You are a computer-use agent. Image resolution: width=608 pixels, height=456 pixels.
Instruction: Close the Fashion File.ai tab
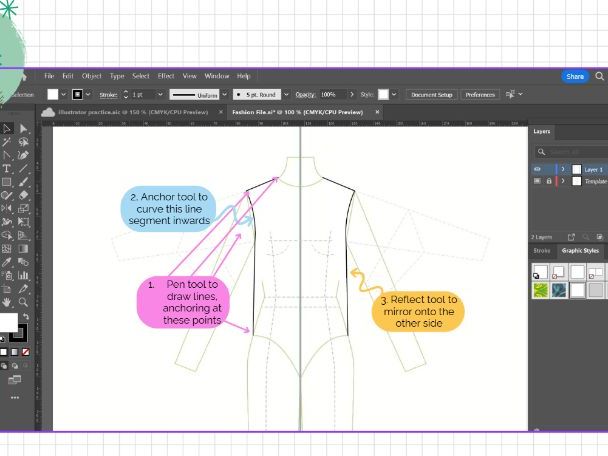(x=377, y=112)
